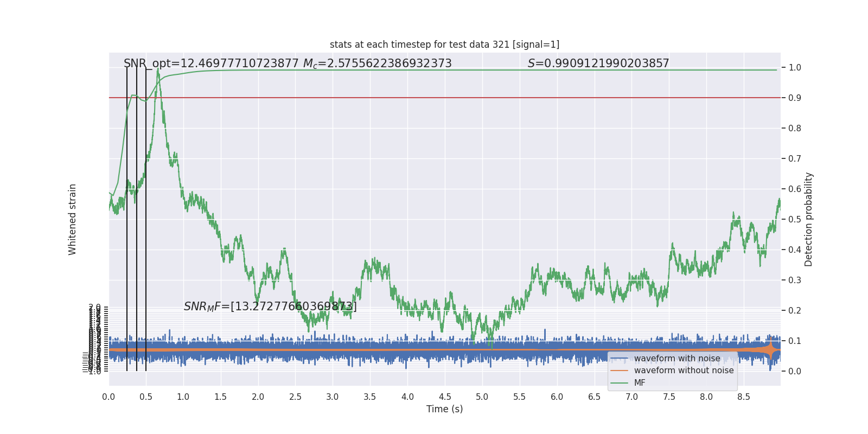Click the x-axis tick label 6.5
The image size is (868, 434).
tap(595, 397)
